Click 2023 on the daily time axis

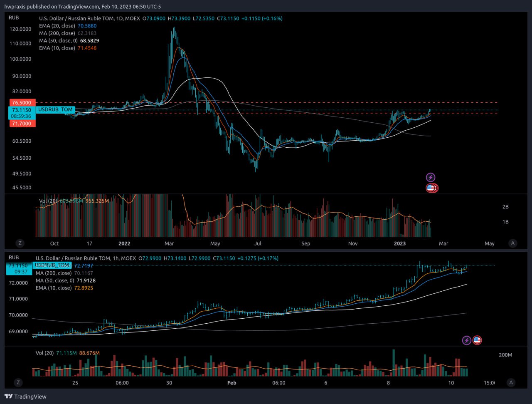pyautogui.click(x=400, y=243)
